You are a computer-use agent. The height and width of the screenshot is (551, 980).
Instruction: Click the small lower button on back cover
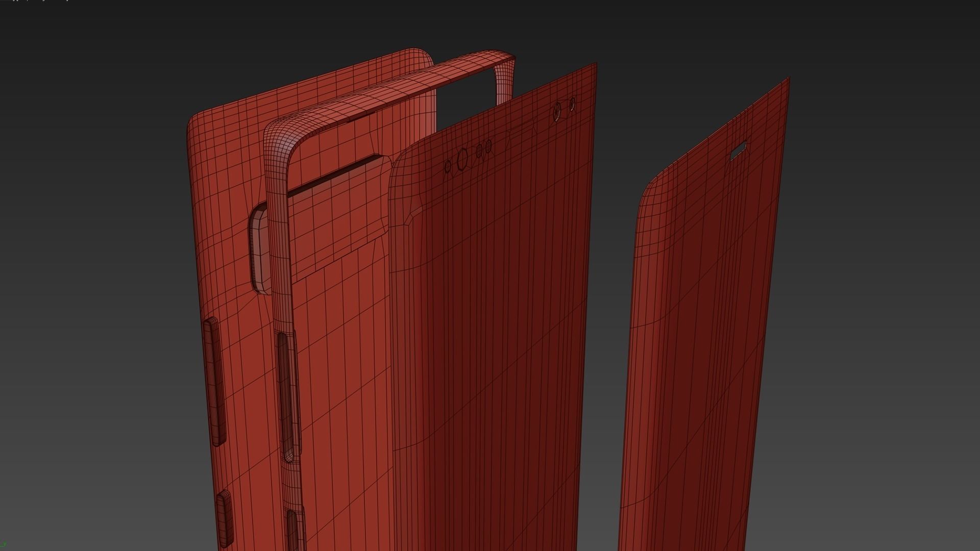225,520
